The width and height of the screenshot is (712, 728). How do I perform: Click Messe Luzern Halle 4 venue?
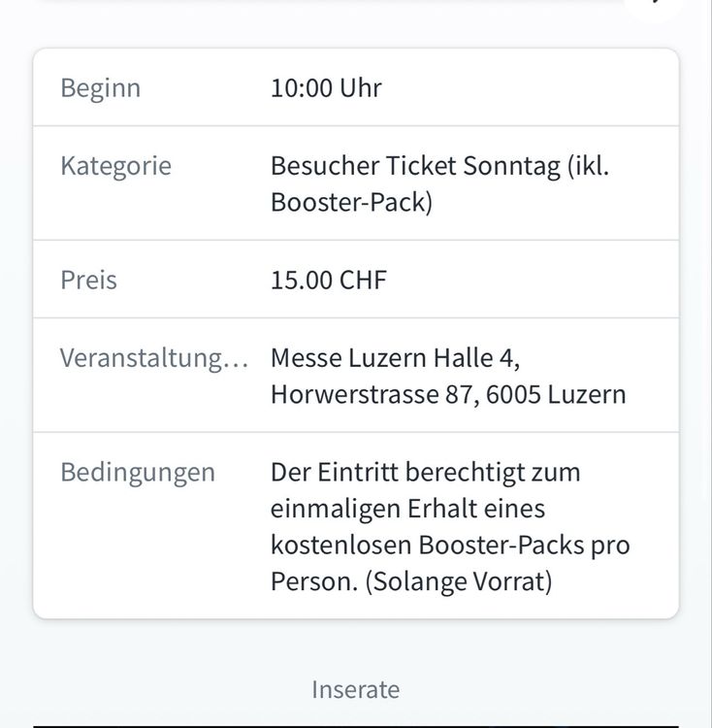point(395,358)
